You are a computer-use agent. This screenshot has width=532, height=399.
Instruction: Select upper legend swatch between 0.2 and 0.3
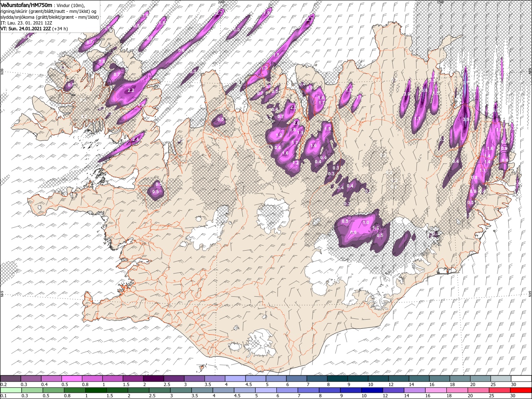10,379
